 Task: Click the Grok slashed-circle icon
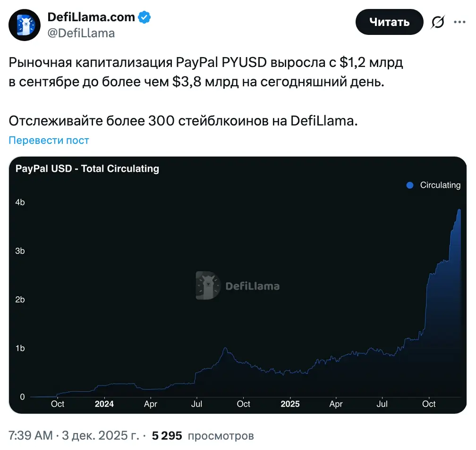[x=438, y=22]
